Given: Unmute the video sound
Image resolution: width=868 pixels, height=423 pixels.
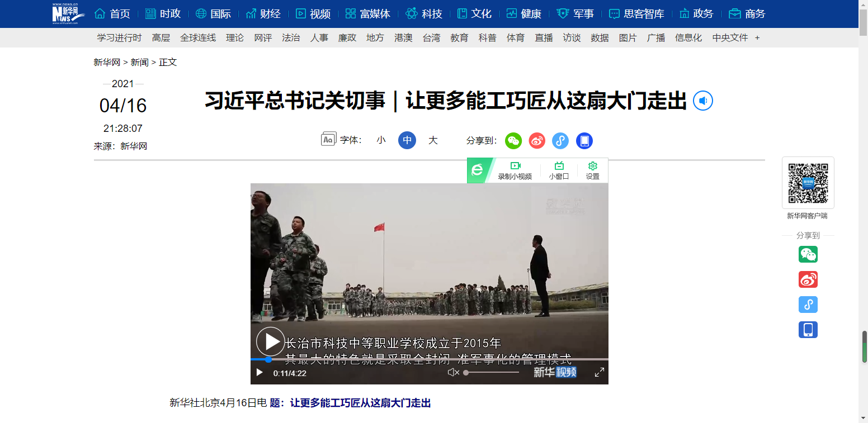Looking at the screenshot, I should pyautogui.click(x=454, y=372).
